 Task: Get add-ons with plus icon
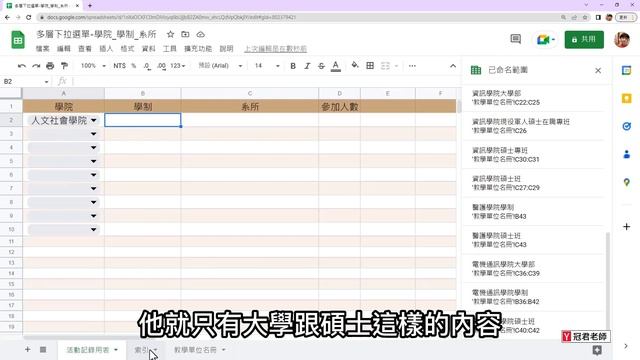627,227
